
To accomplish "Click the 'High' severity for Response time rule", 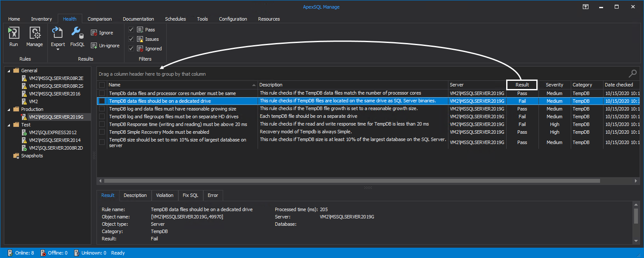I will (554, 124).
